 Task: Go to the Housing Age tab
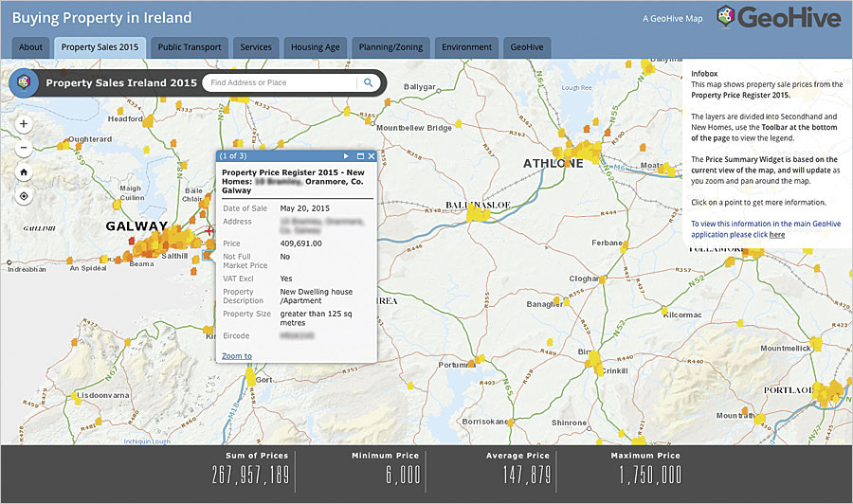[x=315, y=47]
